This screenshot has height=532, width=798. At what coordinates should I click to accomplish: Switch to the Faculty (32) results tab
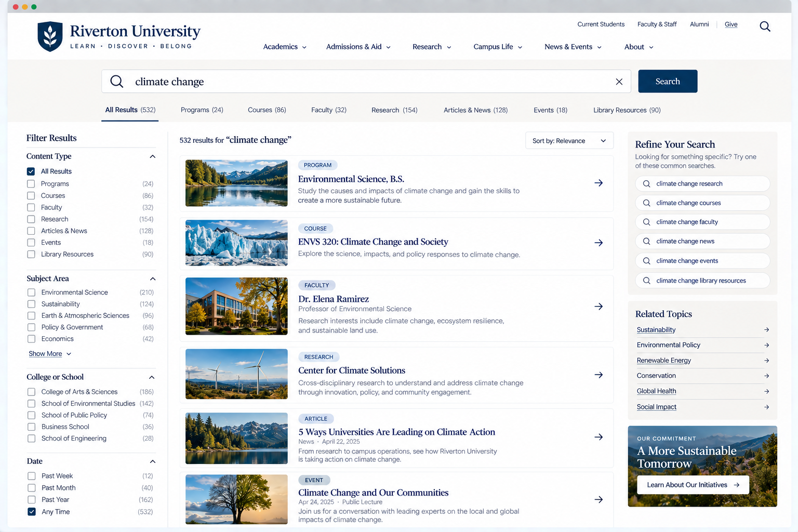click(x=329, y=110)
